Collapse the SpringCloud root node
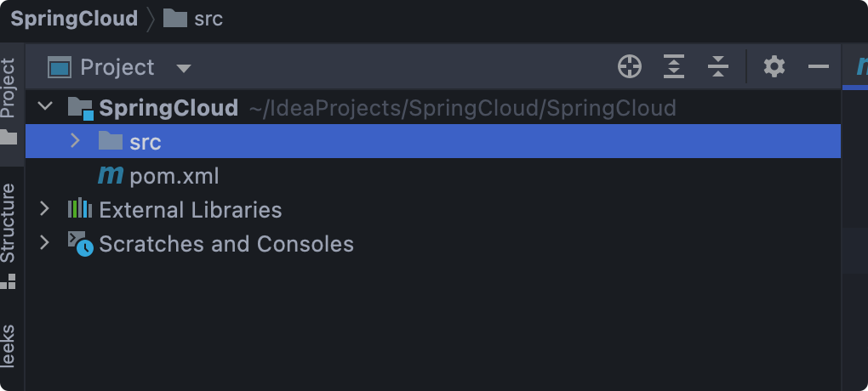868x391 pixels. [46, 108]
